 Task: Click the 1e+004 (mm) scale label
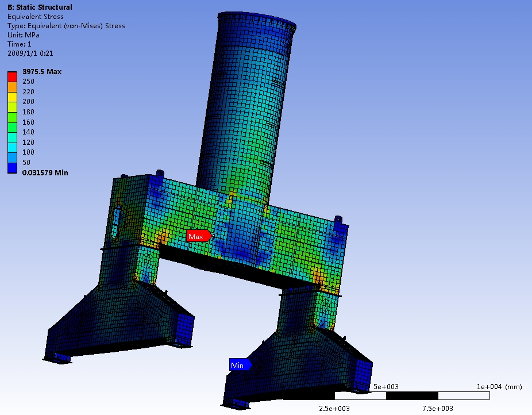(498, 386)
